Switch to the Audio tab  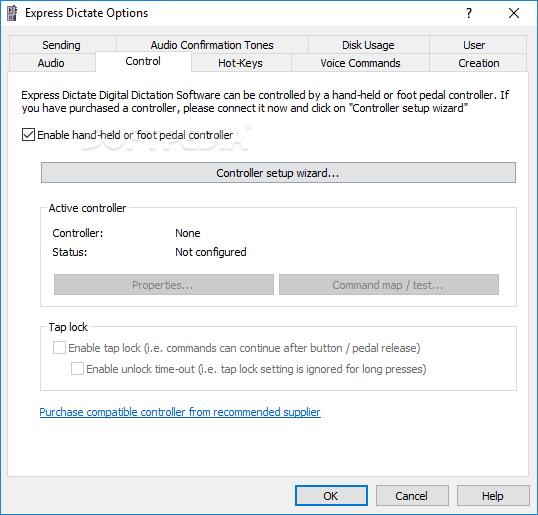(51, 63)
